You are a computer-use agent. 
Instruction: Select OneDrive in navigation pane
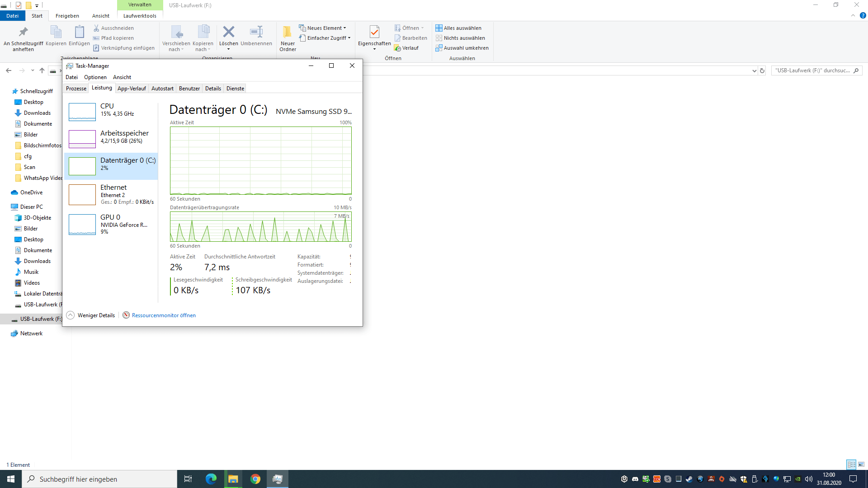31,192
